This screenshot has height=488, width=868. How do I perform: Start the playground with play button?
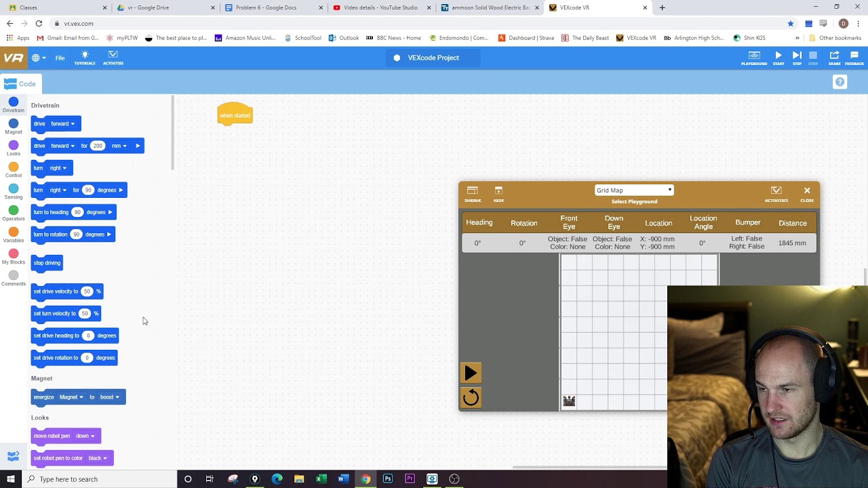click(471, 373)
